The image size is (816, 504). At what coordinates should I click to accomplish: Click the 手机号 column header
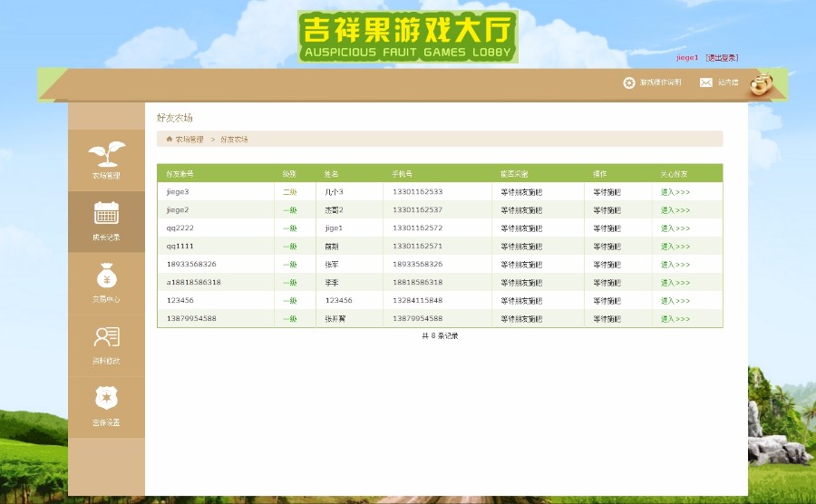coord(403,174)
